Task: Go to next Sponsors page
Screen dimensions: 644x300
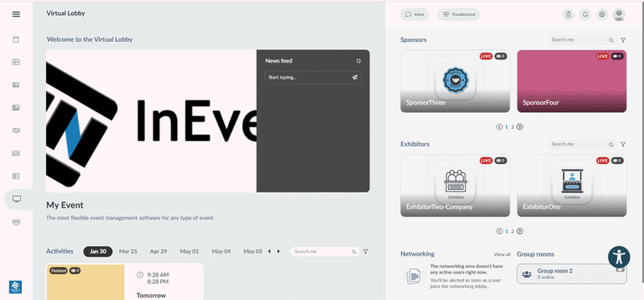Action: click(x=520, y=127)
